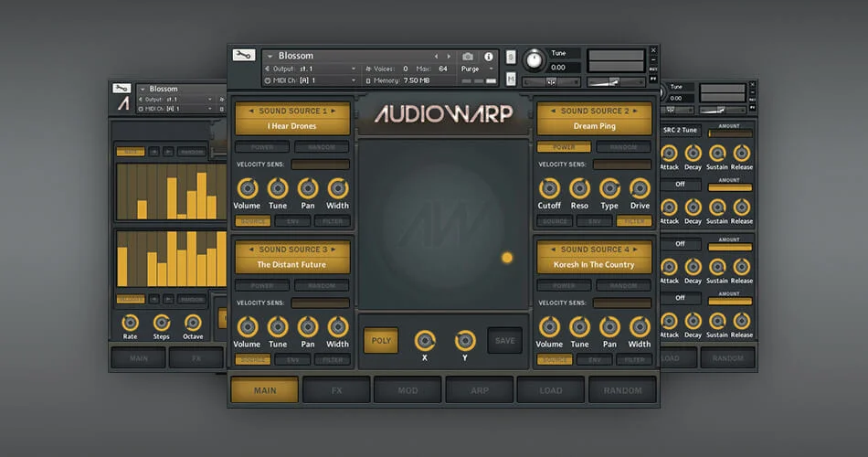Select next sample for Sound Source 1
This screenshot has height=457, width=868.
[333, 111]
